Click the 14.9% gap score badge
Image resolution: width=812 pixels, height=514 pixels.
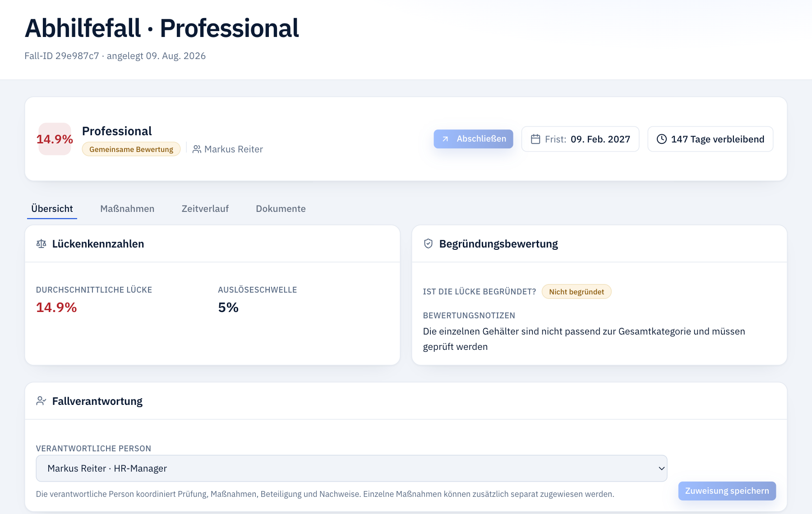tap(55, 139)
